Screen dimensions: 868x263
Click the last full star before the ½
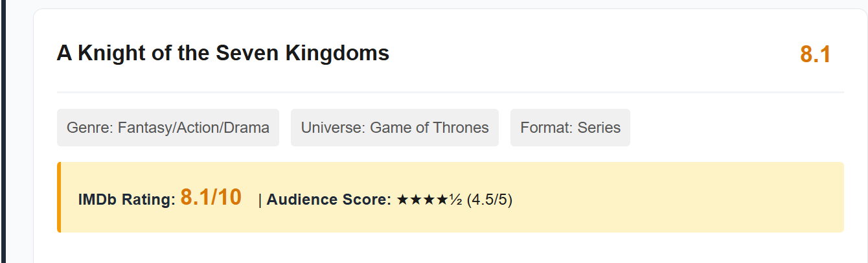pyautogui.click(x=444, y=200)
